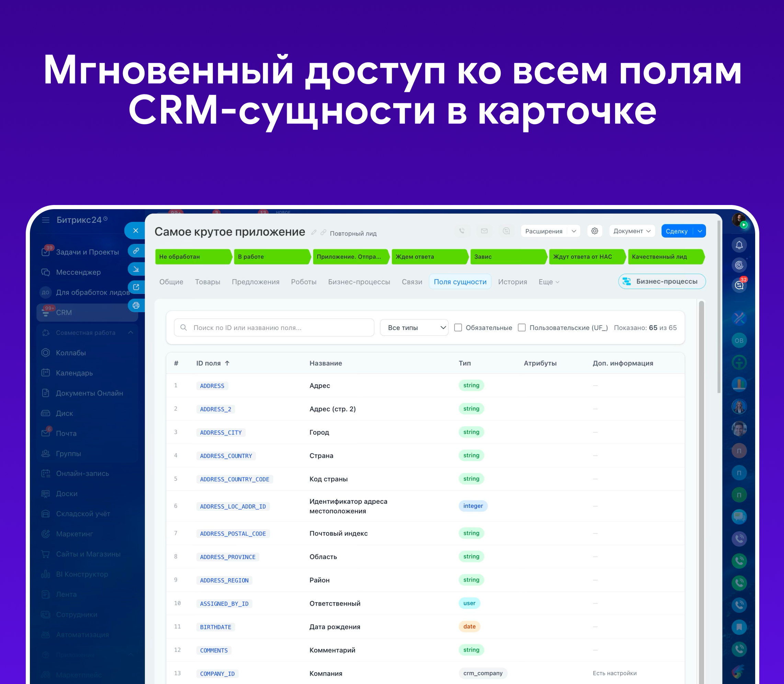Enable the Обязательные checkbox
This screenshot has height=684, width=784.
tap(458, 328)
